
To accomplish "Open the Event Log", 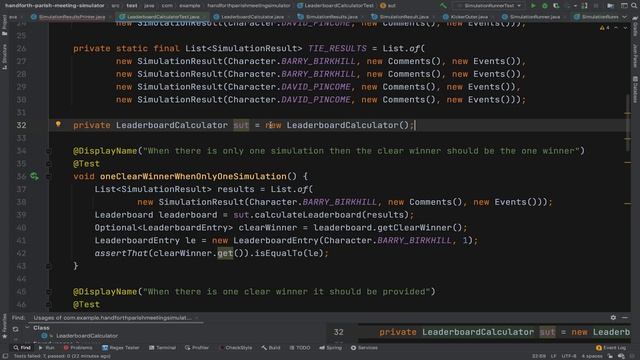I will tap(611, 348).
